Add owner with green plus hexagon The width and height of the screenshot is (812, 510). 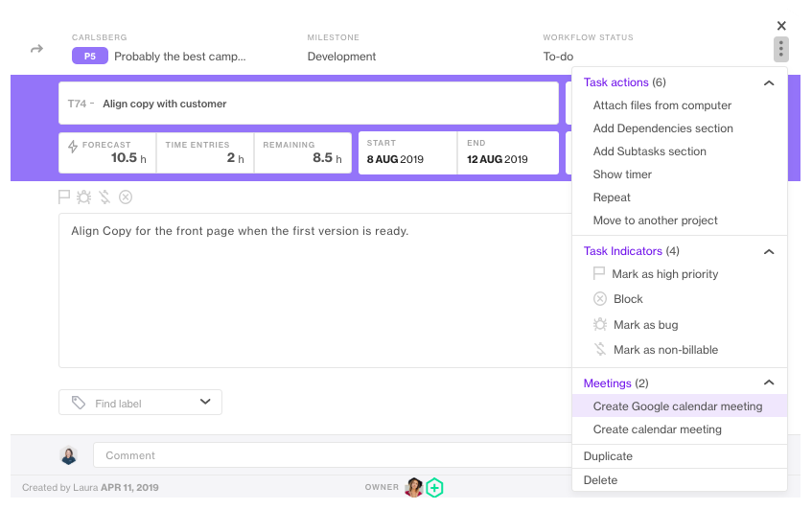click(434, 487)
